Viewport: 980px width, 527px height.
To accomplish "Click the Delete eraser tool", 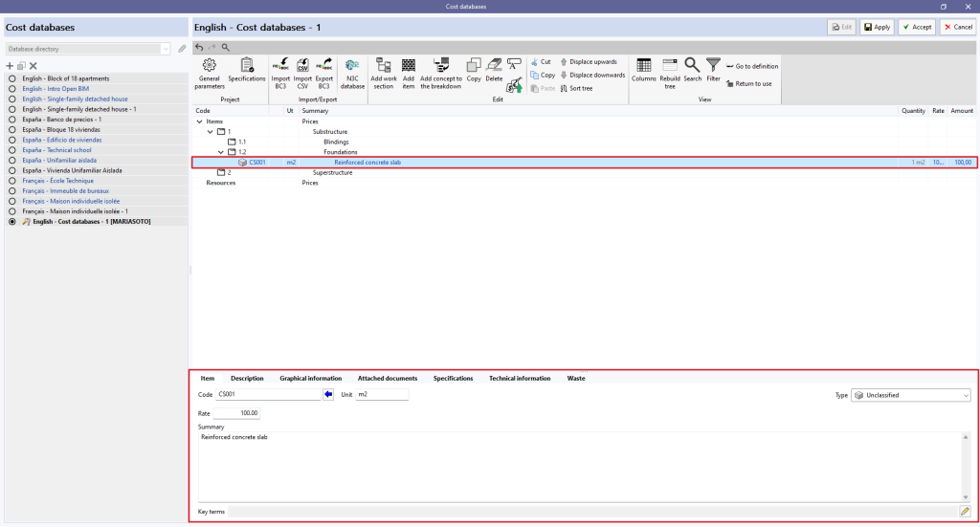I will point(494,70).
